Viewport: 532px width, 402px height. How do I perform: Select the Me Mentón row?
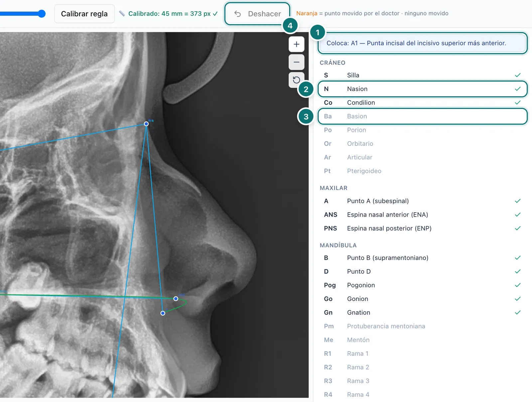tap(422, 340)
